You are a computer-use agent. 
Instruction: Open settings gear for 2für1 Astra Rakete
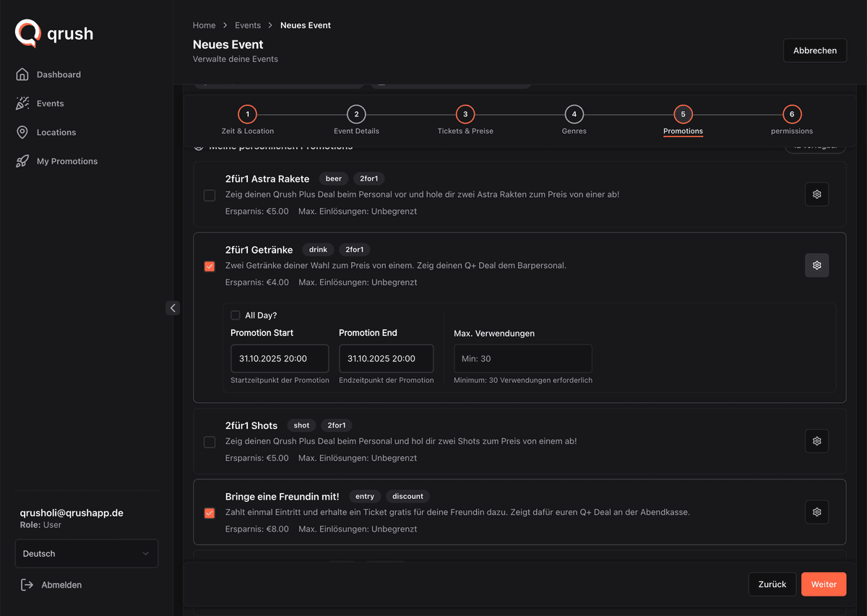pos(817,194)
